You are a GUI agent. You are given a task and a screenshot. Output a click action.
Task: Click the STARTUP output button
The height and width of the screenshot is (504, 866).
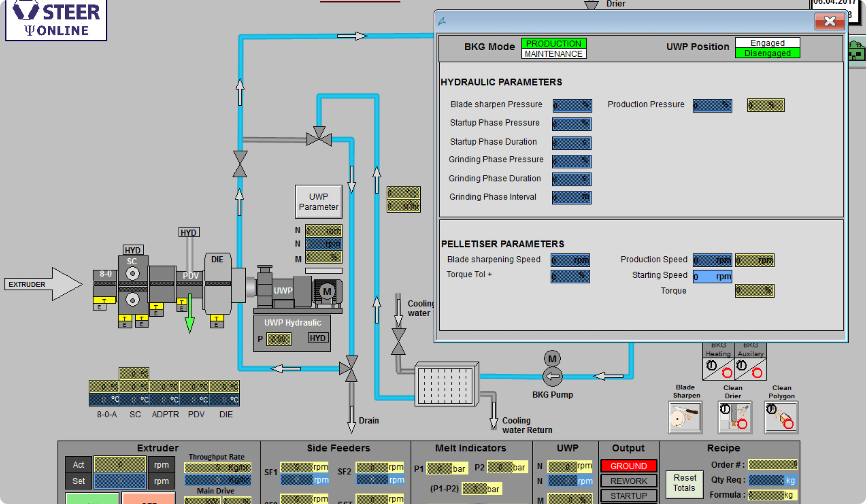628,496
